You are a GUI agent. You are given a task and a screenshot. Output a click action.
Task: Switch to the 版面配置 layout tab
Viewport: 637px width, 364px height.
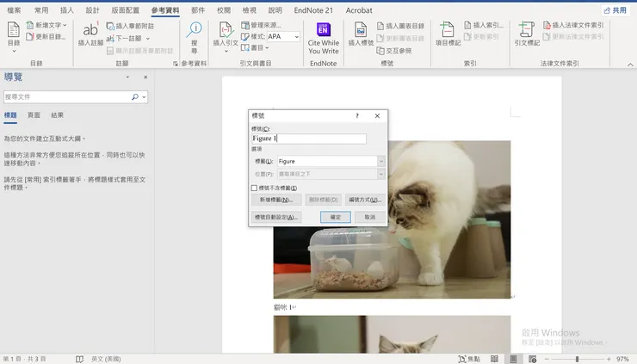tap(125, 10)
